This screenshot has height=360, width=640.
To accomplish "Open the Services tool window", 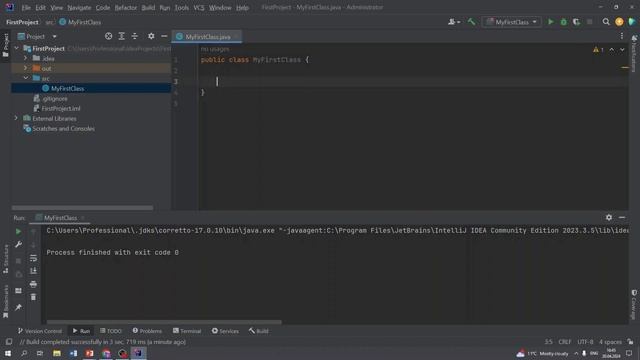I will (x=225, y=331).
